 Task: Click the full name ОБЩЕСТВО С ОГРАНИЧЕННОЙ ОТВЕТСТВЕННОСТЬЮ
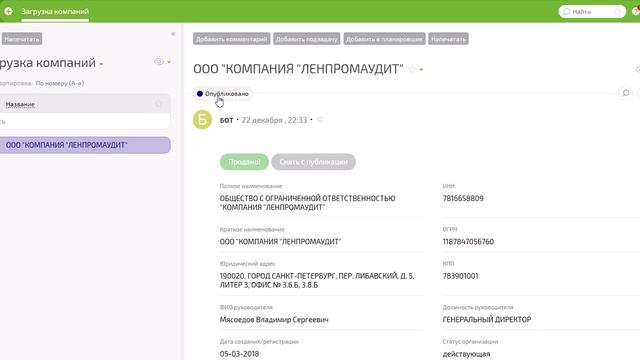pos(307,203)
